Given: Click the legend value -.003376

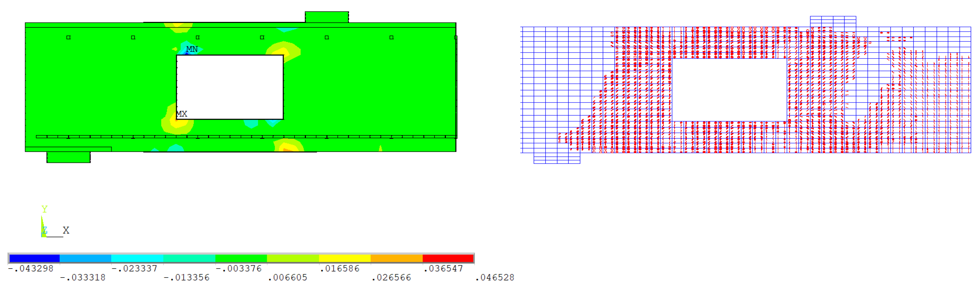Looking at the screenshot, I should coord(238,269).
